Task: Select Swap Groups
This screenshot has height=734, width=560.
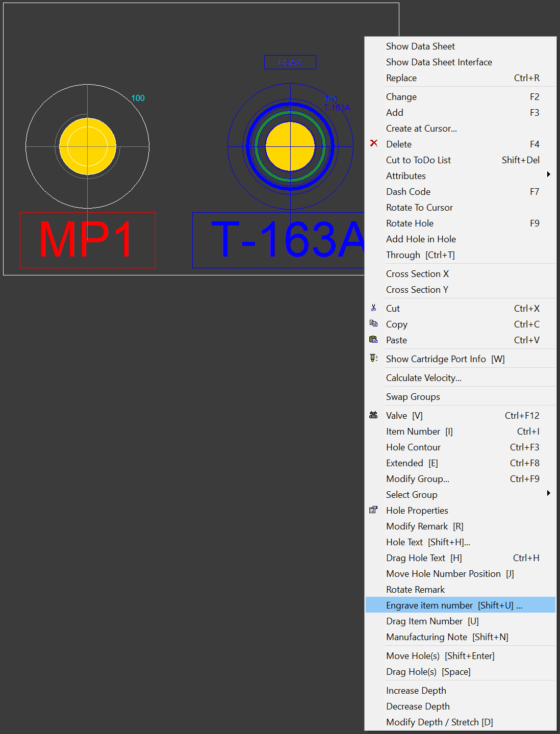Action: pyautogui.click(x=461, y=397)
